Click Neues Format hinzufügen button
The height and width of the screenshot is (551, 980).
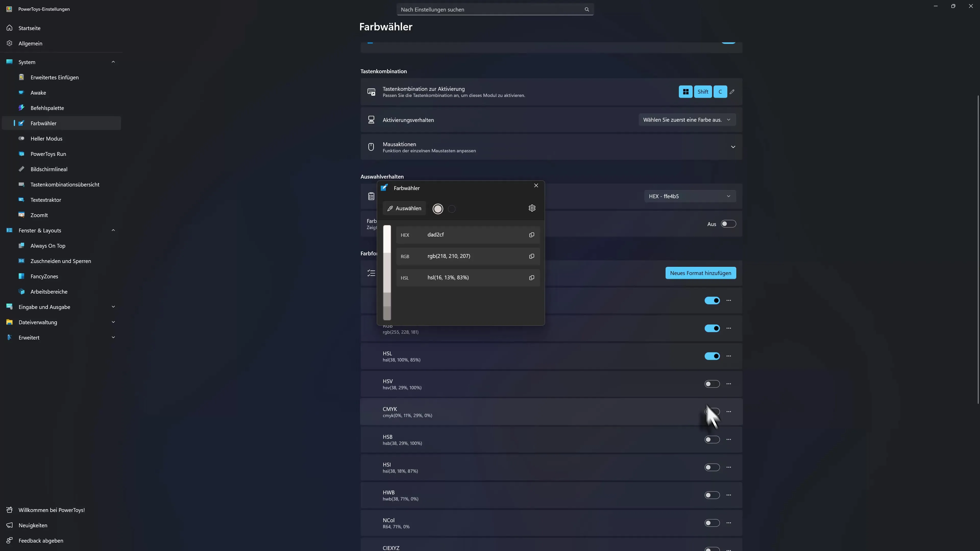coord(700,273)
